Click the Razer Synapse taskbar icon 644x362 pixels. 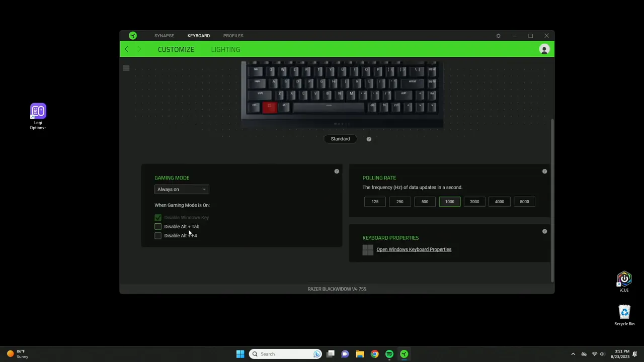[x=404, y=354]
